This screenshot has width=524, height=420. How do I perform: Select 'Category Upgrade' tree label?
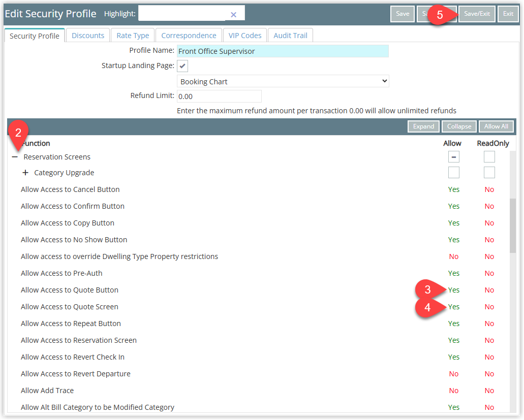(x=64, y=173)
